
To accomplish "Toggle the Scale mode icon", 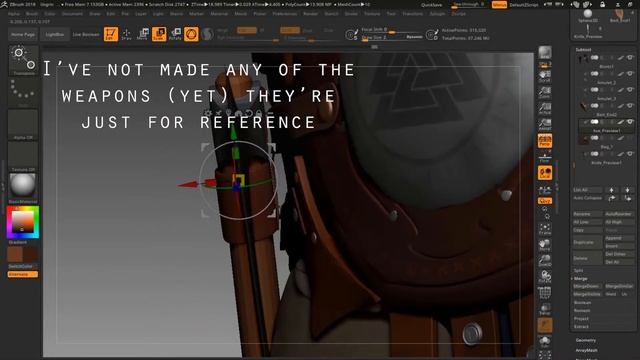I will pos(159,34).
